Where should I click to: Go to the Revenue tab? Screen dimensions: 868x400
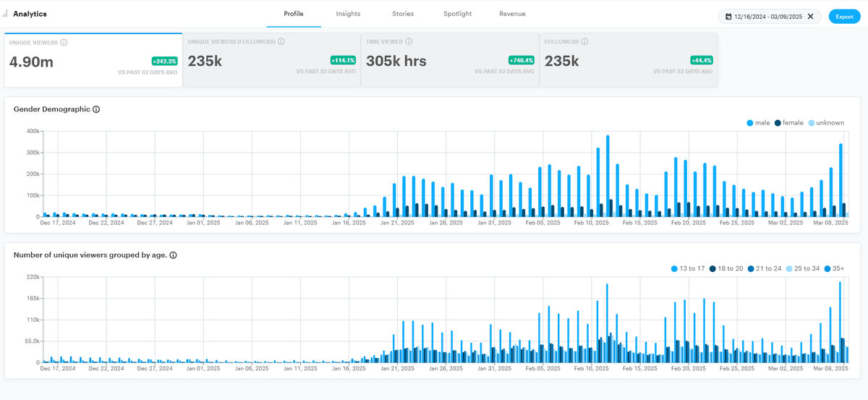[x=512, y=14]
